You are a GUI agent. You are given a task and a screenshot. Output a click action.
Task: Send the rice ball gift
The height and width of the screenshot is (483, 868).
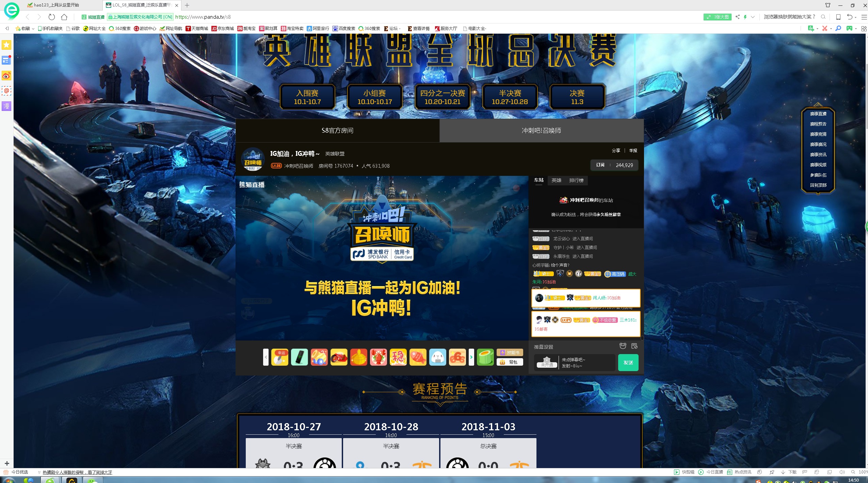pyautogui.click(x=437, y=357)
